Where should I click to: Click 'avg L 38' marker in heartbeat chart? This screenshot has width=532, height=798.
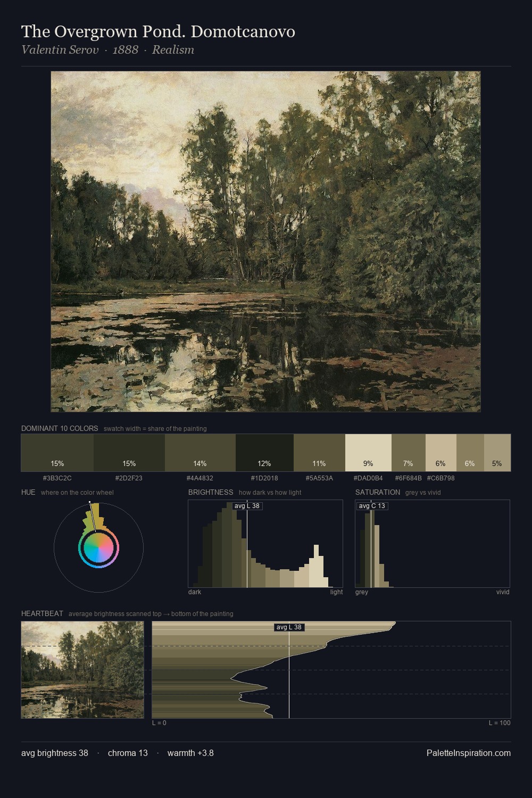(289, 627)
